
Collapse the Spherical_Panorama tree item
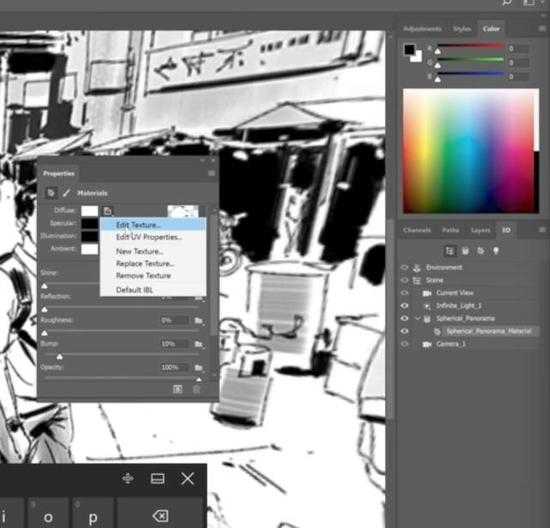coord(417,319)
